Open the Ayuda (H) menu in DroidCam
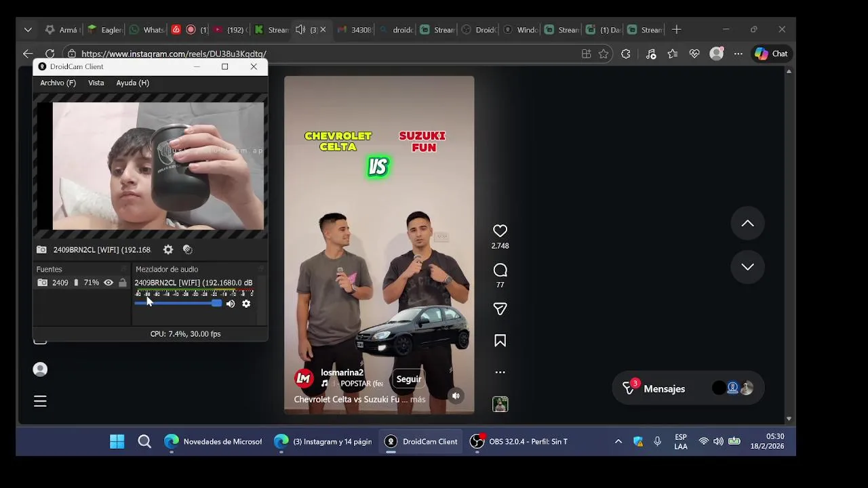 click(132, 83)
